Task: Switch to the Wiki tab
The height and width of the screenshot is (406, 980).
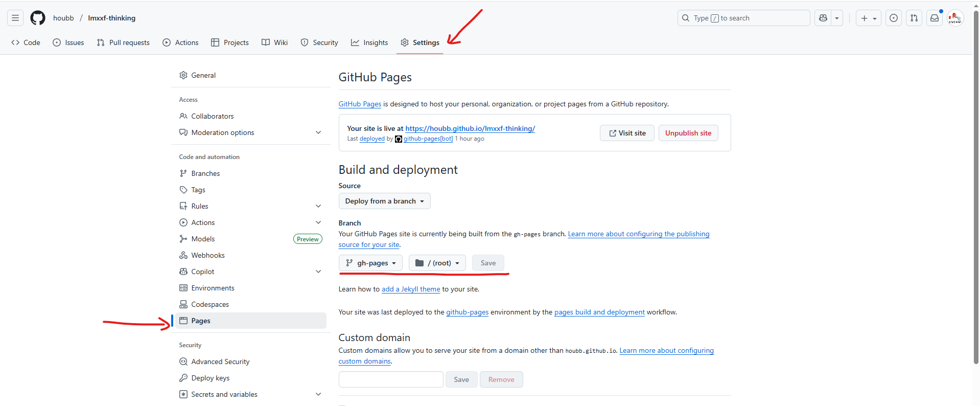Action: (x=275, y=42)
